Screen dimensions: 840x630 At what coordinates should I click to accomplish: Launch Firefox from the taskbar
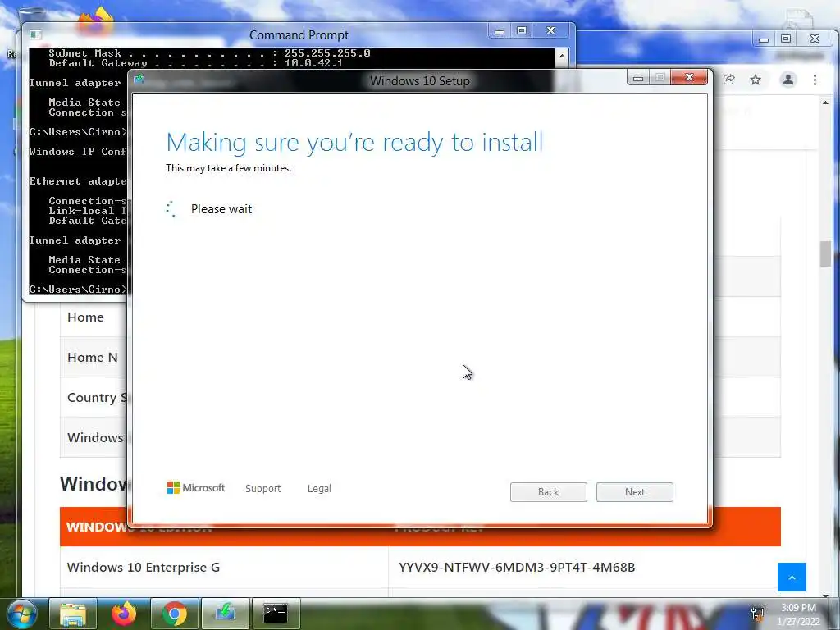(x=124, y=614)
